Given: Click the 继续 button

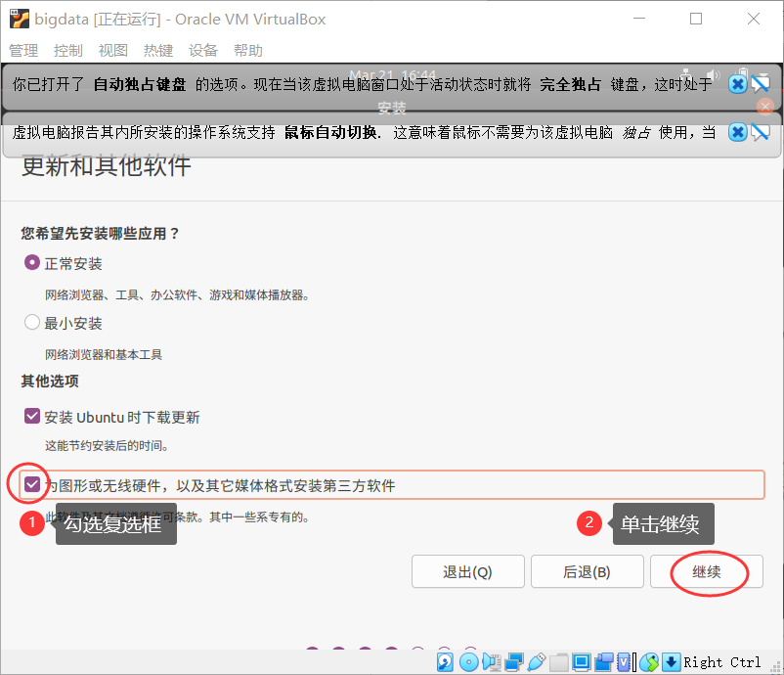Looking at the screenshot, I should click(707, 571).
